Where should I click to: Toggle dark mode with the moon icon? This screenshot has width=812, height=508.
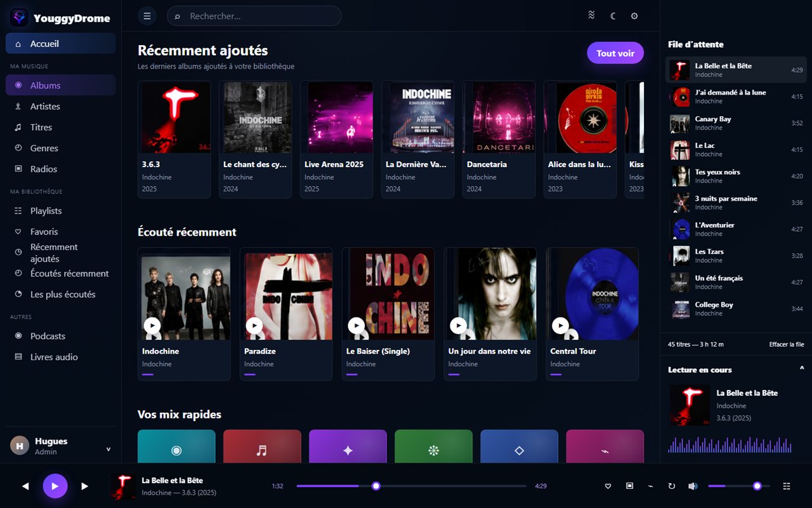coord(613,16)
